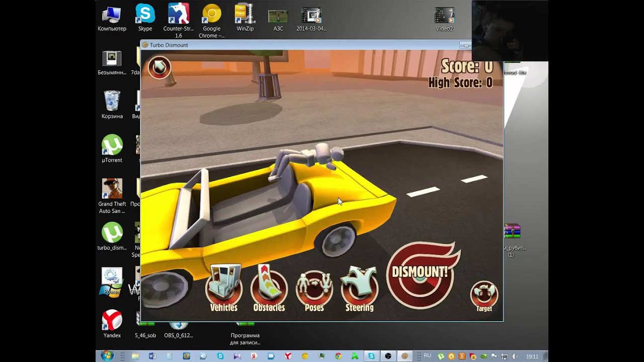
Task: Click the Turbo Dismount window title
Action: pyautogui.click(x=169, y=45)
